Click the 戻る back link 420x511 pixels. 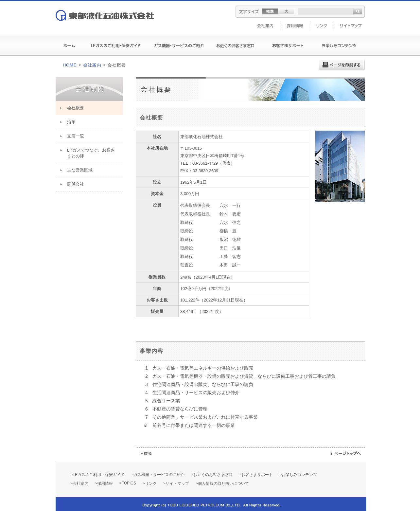(x=146, y=453)
